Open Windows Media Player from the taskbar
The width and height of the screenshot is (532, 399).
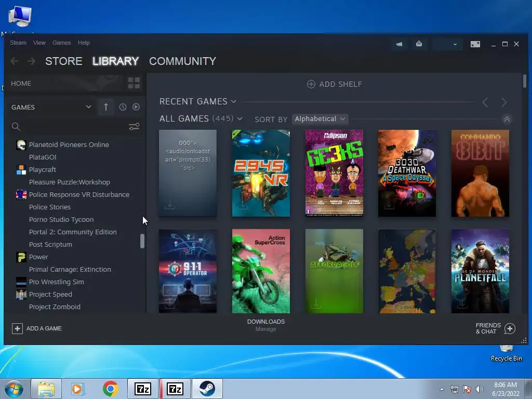78,389
